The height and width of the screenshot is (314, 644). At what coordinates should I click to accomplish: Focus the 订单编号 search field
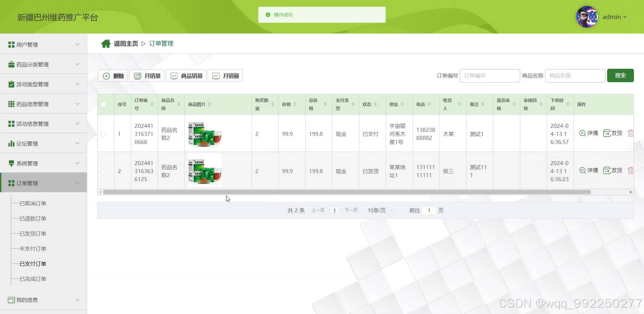pyautogui.click(x=490, y=76)
